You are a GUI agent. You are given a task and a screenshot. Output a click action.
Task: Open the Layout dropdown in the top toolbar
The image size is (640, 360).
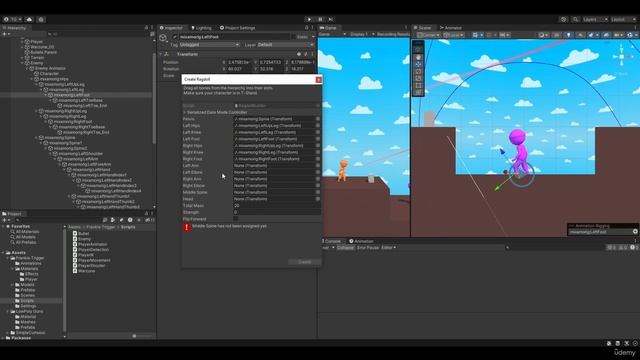pyautogui.click(x=623, y=19)
